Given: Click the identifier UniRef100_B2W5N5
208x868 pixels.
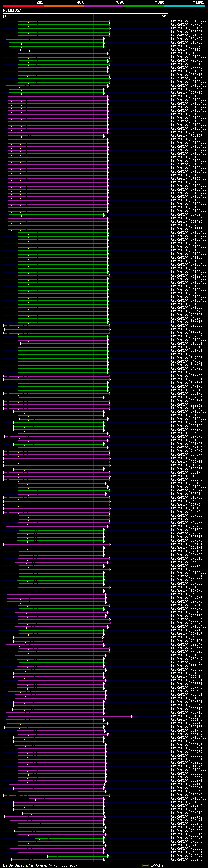Looking at the screenshot, I should (187, 437).
